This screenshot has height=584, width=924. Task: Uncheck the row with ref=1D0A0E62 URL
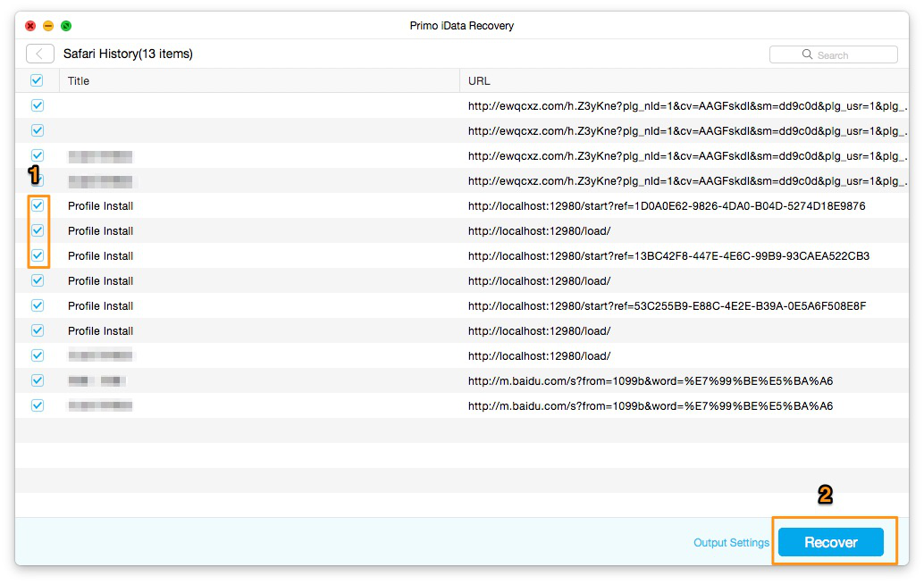tap(38, 205)
